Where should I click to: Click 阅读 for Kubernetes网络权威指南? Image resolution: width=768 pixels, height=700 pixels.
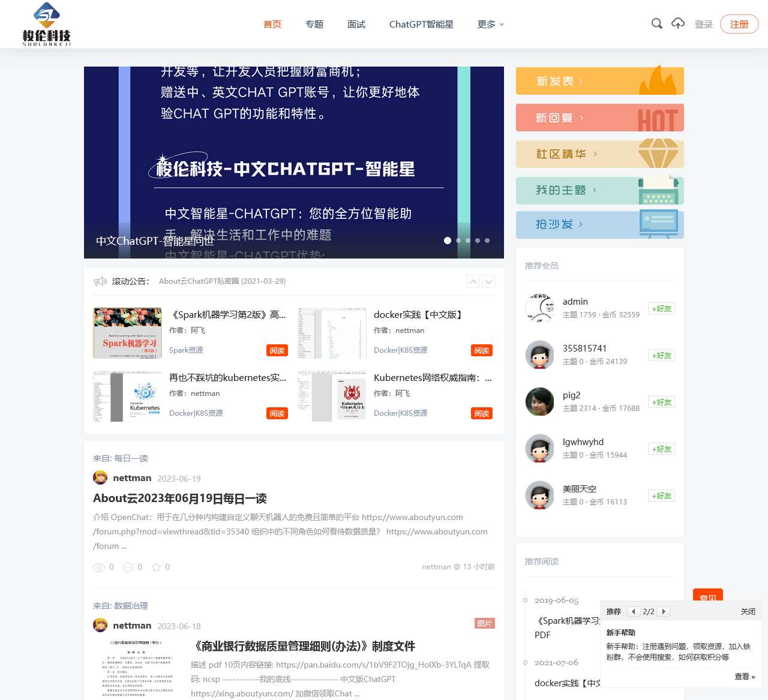click(x=482, y=413)
